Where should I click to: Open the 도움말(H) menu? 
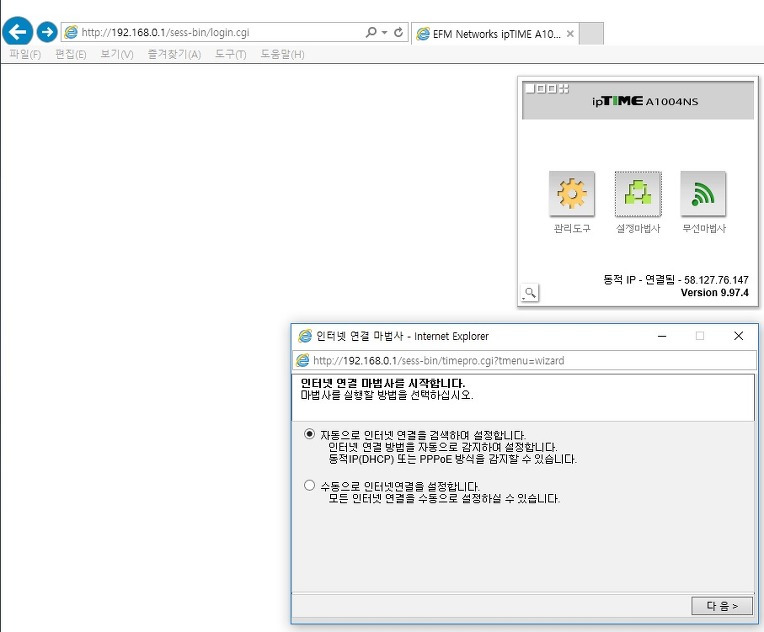(x=282, y=54)
